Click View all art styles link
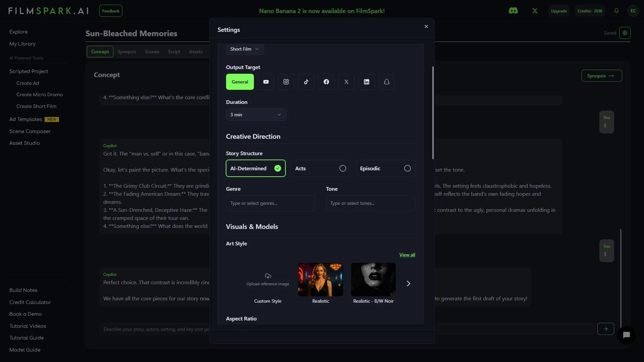Screen dimensions: 644x362 pyautogui.click(x=407, y=255)
